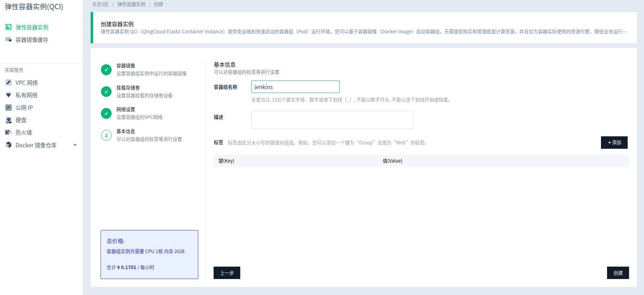
Task: Click the green check for 挂载存储卷 step
Action: point(106,92)
